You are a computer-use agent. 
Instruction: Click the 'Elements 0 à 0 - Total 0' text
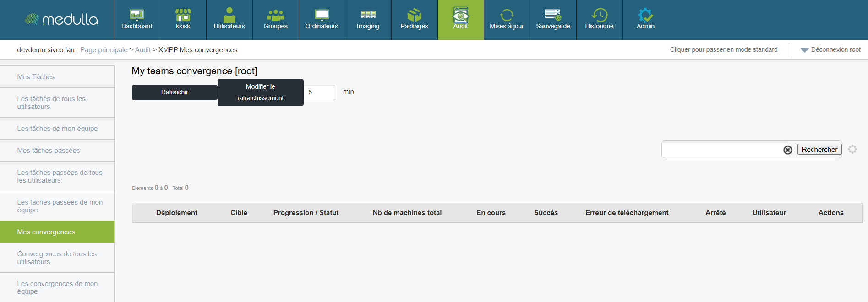tap(160, 188)
